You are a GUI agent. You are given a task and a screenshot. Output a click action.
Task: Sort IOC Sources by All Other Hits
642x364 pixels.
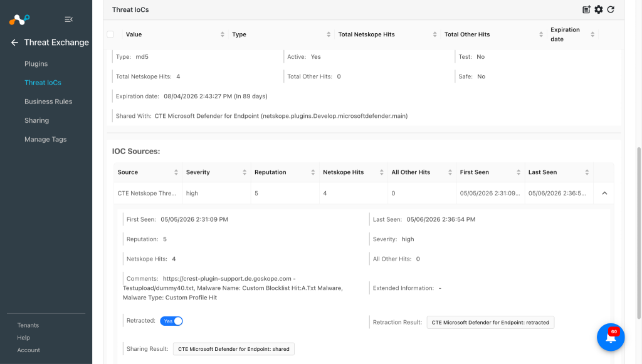click(450, 172)
